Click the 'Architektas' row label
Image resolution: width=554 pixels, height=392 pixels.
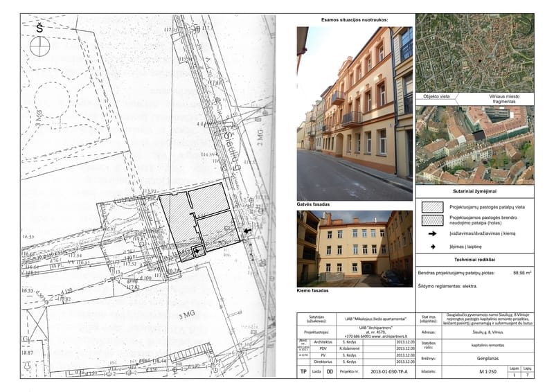click(x=323, y=342)
